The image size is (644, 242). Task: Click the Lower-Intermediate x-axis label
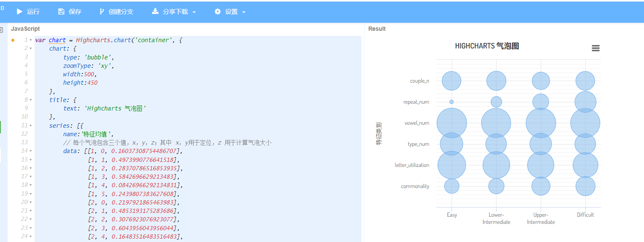496,218
